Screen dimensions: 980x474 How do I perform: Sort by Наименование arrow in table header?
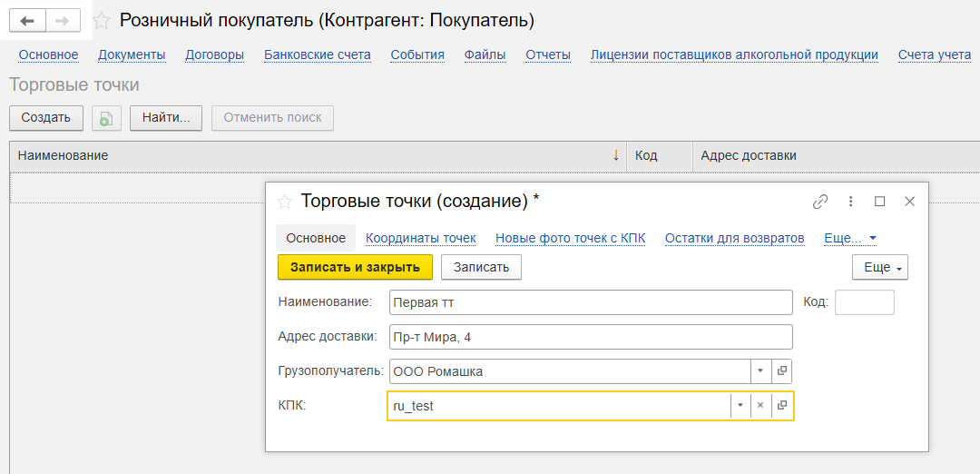coord(616,155)
